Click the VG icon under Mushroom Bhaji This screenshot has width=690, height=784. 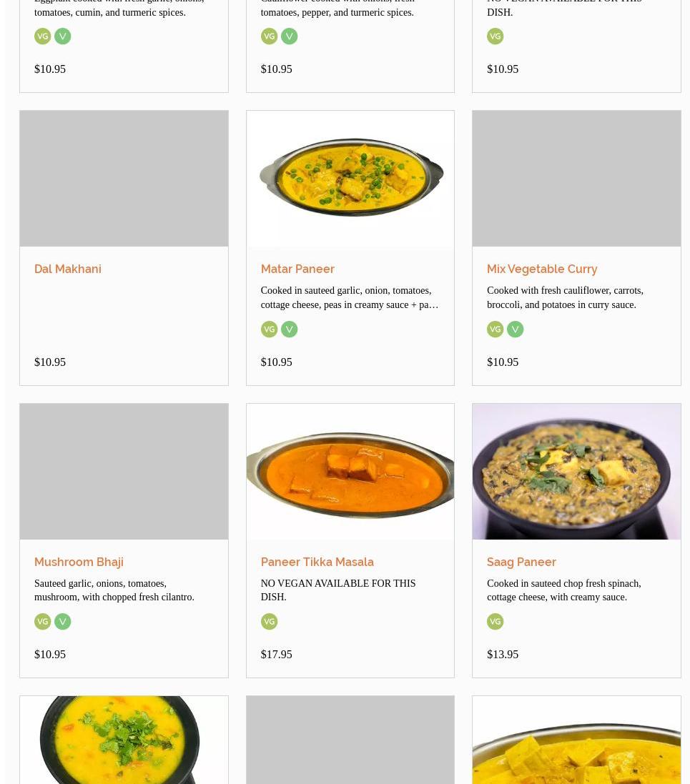43,622
